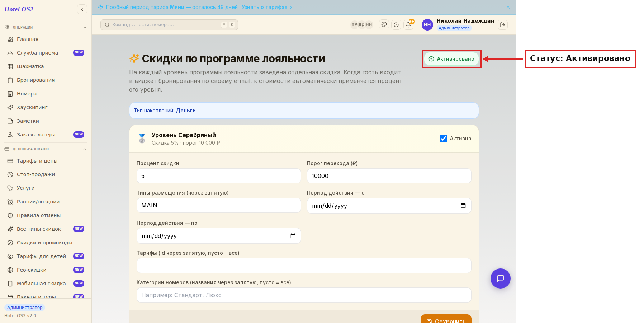Click the Уровень Серебряный card header
The image size is (644, 323).
(304, 139)
